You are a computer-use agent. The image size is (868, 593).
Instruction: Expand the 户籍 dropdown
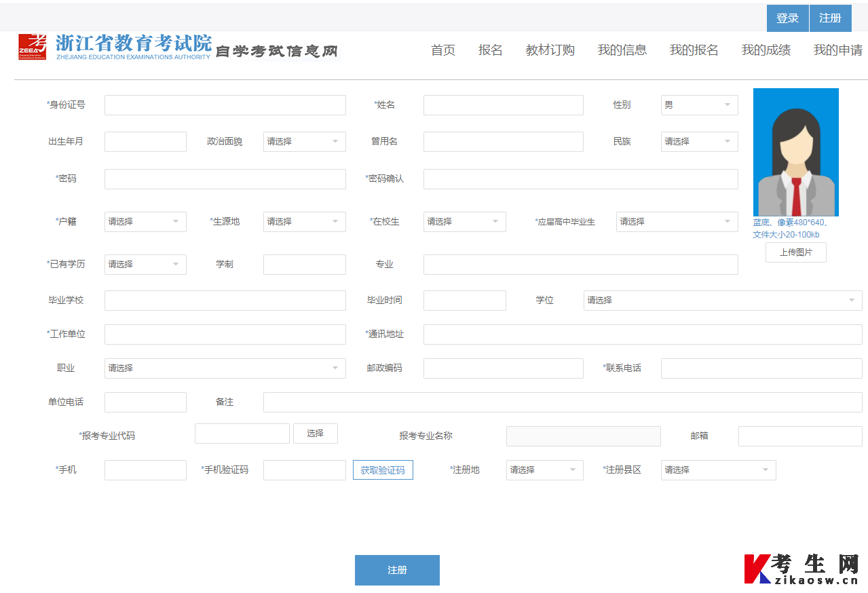145,222
